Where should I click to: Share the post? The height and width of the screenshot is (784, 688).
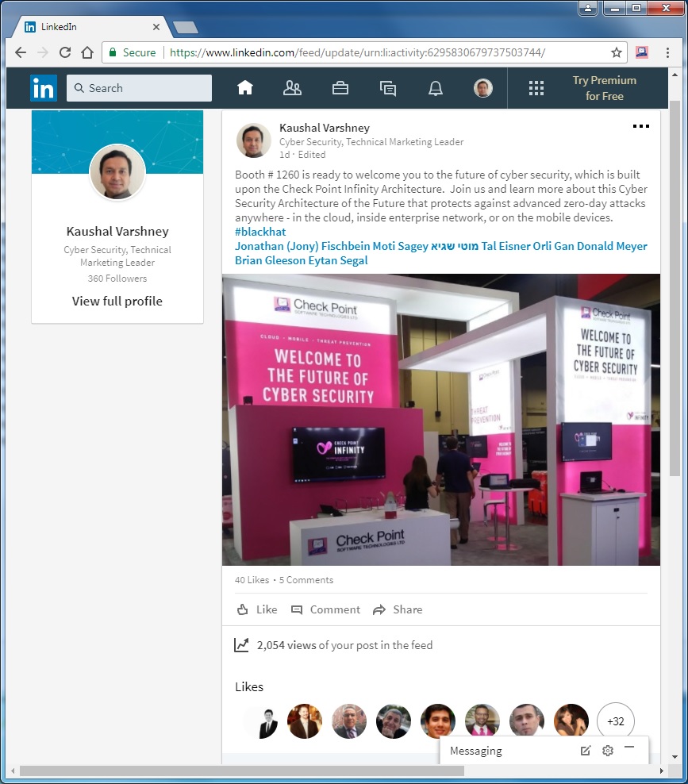coord(398,609)
